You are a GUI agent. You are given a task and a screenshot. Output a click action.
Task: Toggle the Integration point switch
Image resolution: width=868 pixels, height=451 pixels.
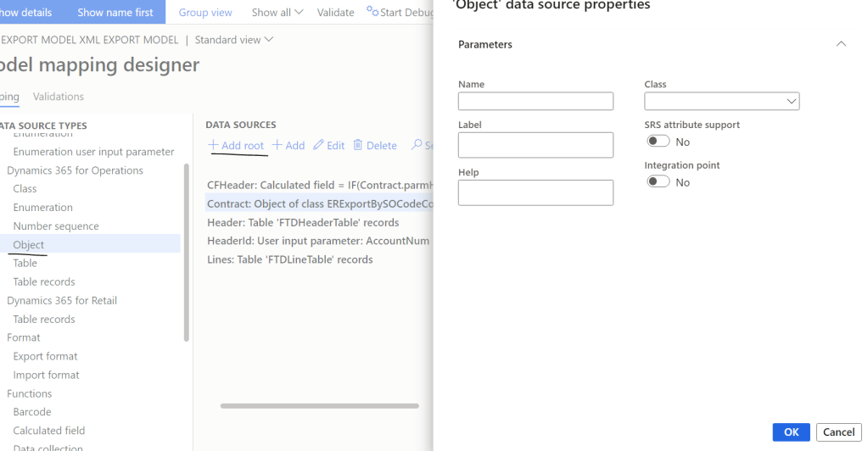pyautogui.click(x=658, y=182)
